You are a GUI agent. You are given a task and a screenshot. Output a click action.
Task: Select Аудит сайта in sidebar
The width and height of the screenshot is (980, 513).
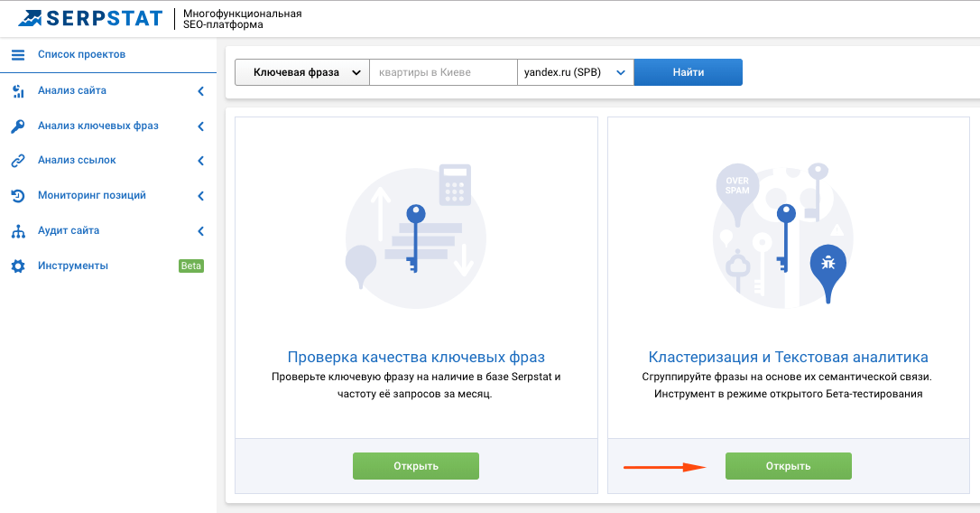click(x=69, y=230)
